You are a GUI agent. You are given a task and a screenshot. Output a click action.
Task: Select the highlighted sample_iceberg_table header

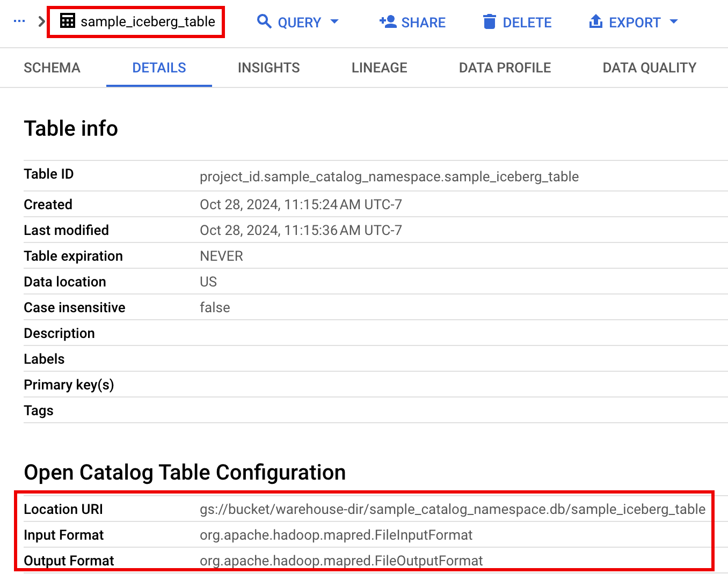pyautogui.click(x=148, y=22)
